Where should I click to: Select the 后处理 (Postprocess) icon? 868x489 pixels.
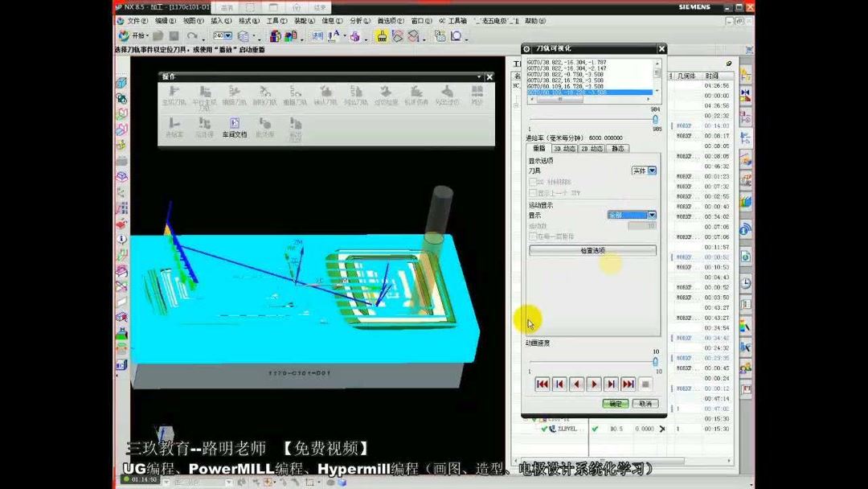[205, 123]
